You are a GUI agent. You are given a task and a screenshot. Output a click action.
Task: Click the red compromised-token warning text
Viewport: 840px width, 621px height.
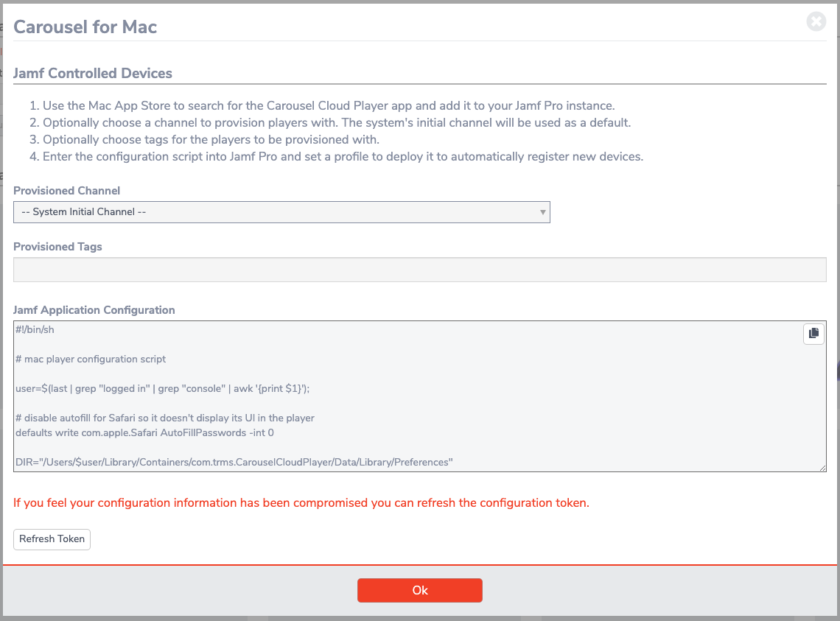point(301,502)
